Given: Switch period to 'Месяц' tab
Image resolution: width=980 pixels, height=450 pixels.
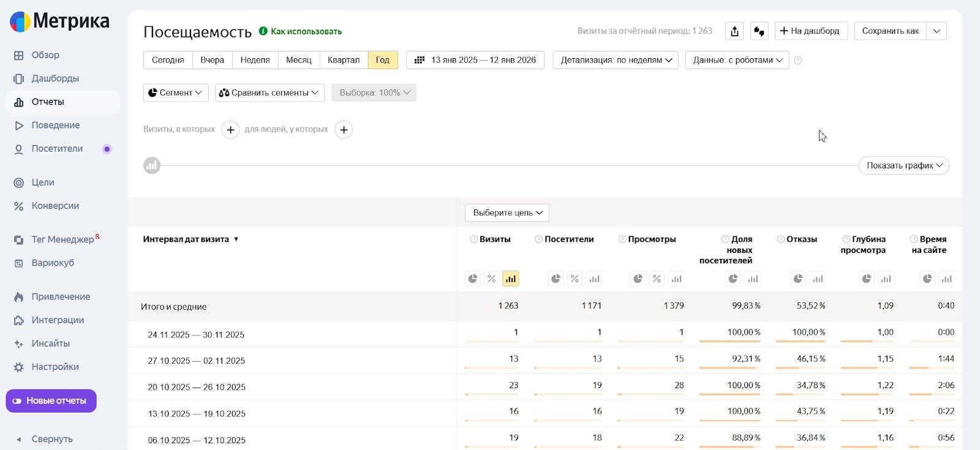Looking at the screenshot, I should tap(298, 60).
